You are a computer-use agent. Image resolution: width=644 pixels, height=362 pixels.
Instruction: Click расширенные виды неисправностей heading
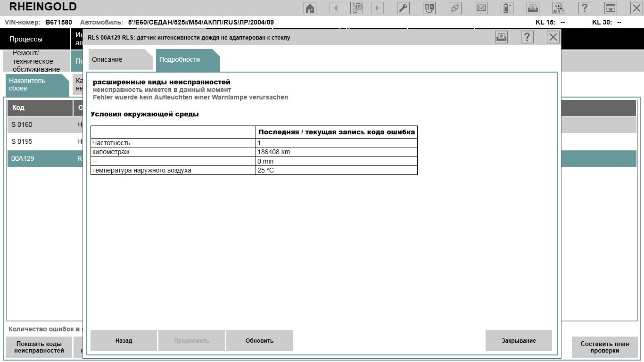(162, 82)
